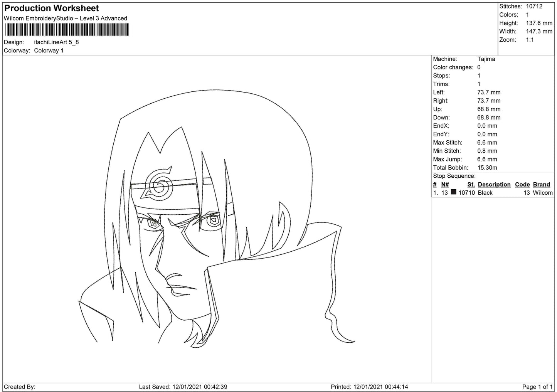Click the "Production Worksheet" title
The image size is (557, 392).
(x=52, y=8)
